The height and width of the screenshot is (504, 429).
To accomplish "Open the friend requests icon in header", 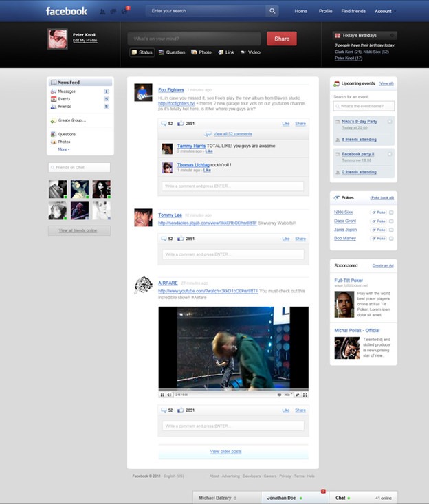I will (102, 12).
